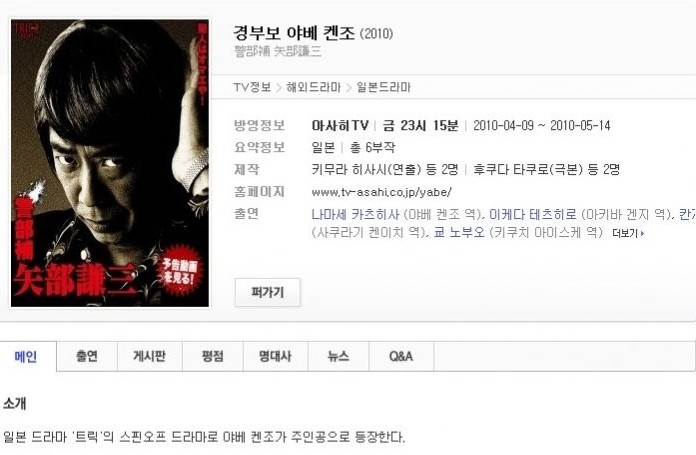Screen dimensions: 696x455
Task: Switch to the 뉴스 tab
Action: [x=338, y=356]
